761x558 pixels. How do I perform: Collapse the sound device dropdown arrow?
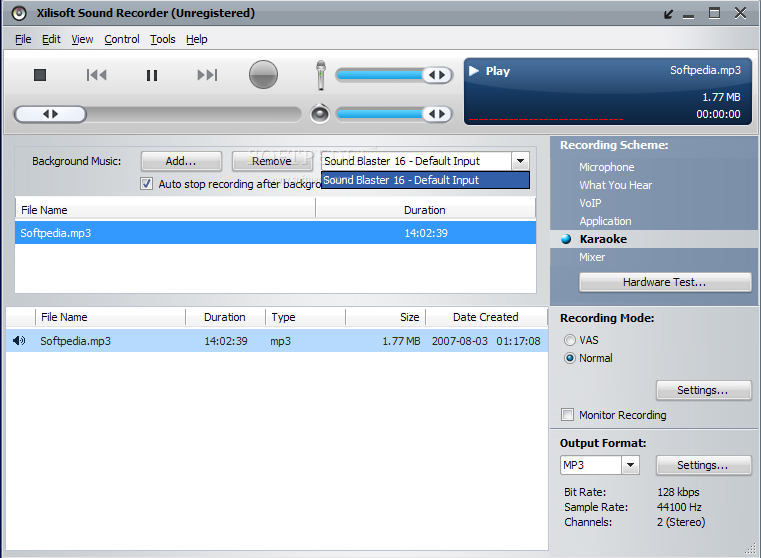[520, 161]
